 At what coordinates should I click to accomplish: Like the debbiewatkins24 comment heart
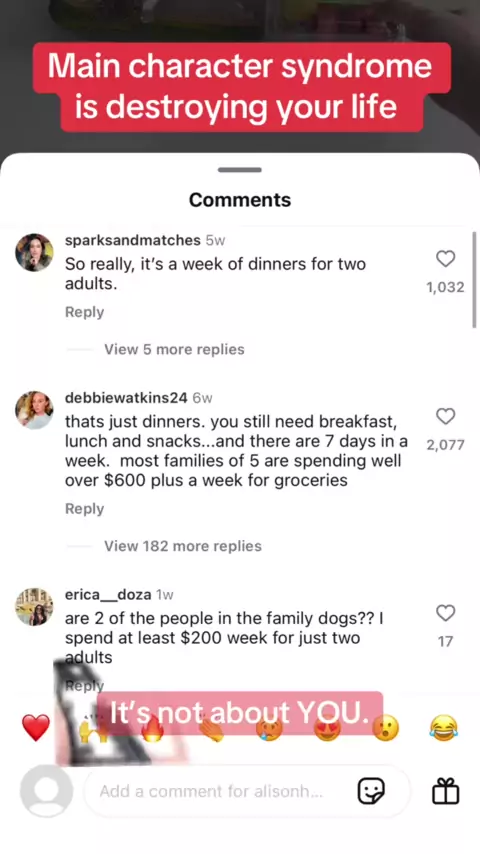(x=446, y=417)
